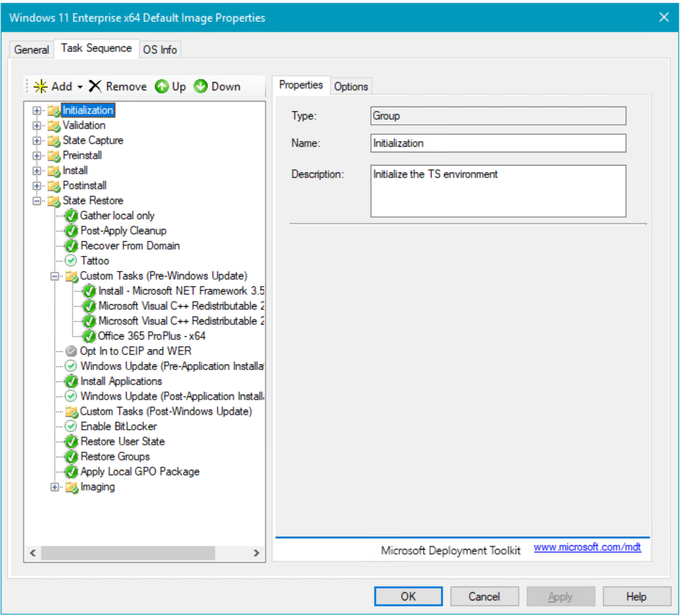682x616 pixels.
Task: Select the Tattoo step icon
Action: (x=71, y=261)
